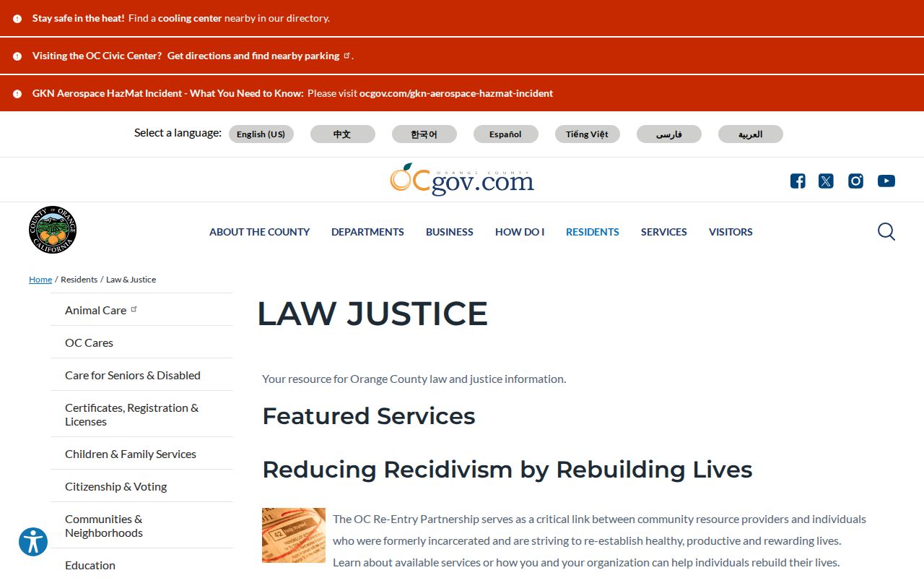Open the How Do I menu
This screenshot has width=924, height=578.
(520, 232)
